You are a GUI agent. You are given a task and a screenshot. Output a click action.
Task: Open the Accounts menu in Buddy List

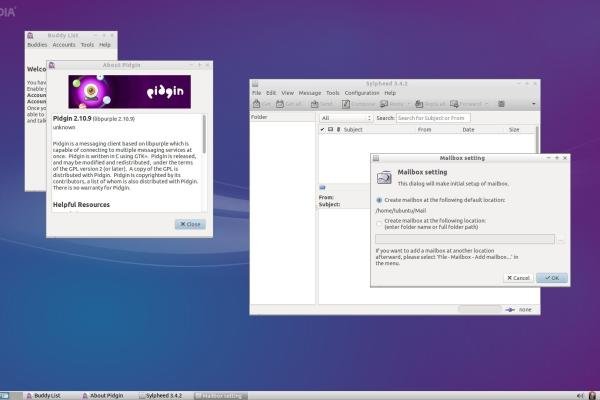(x=64, y=45)
